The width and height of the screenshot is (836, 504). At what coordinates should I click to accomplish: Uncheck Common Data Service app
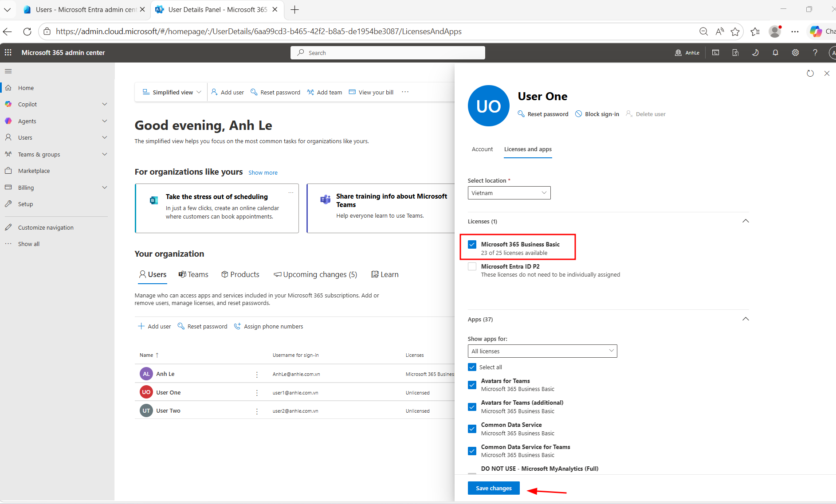(472, 429)
